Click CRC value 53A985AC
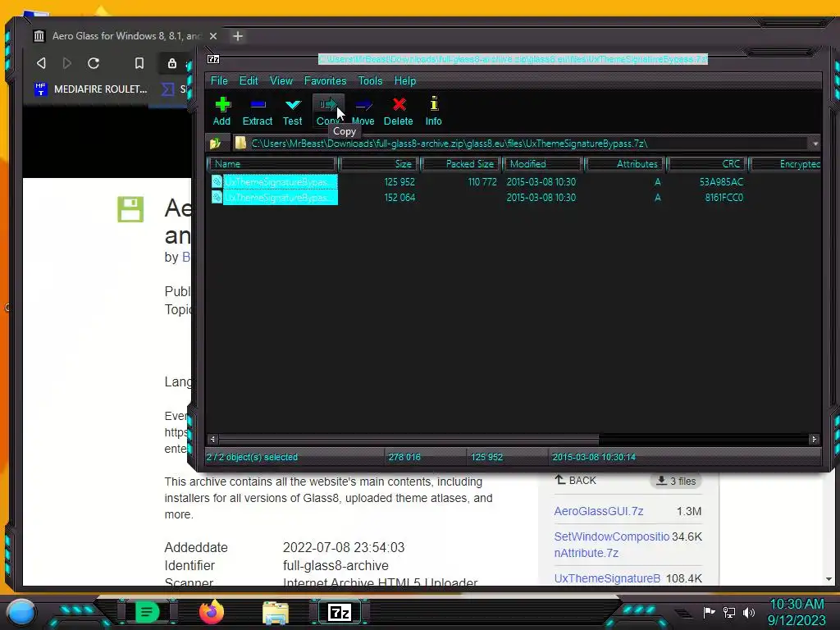This screenshot has width=840, height=630. click(x=721, y=182)
